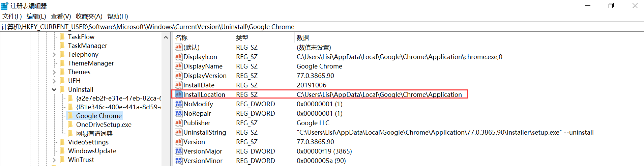Click the string icon for InstallDate

pos(179,85)
